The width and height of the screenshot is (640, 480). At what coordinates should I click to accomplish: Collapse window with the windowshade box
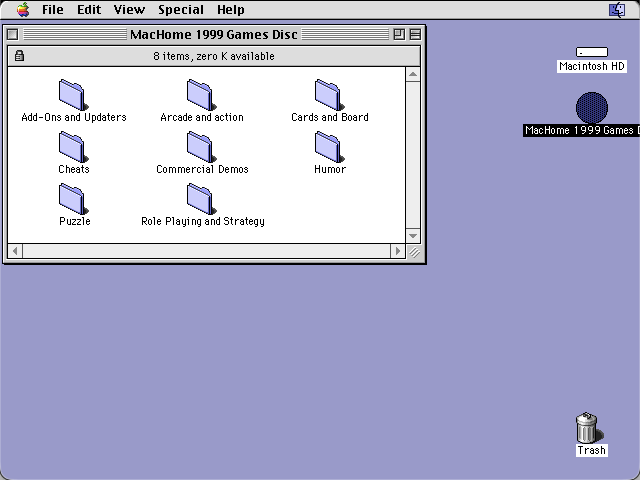[x=415, y=34]
